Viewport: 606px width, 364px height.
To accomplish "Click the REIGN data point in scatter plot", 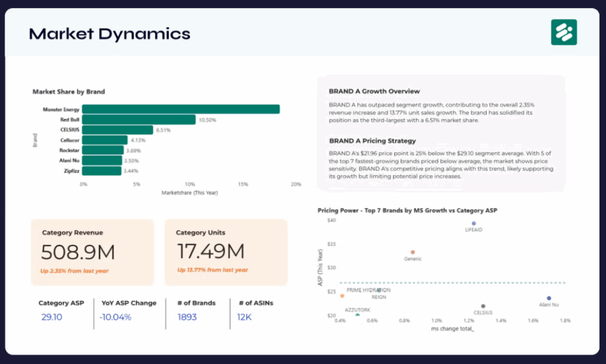I will click(x=379, y=291).
